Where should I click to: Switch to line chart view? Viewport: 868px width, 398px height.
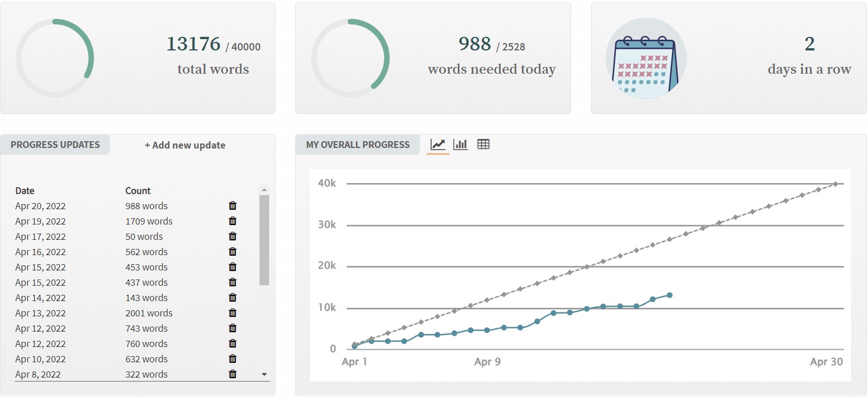[437, 145]
